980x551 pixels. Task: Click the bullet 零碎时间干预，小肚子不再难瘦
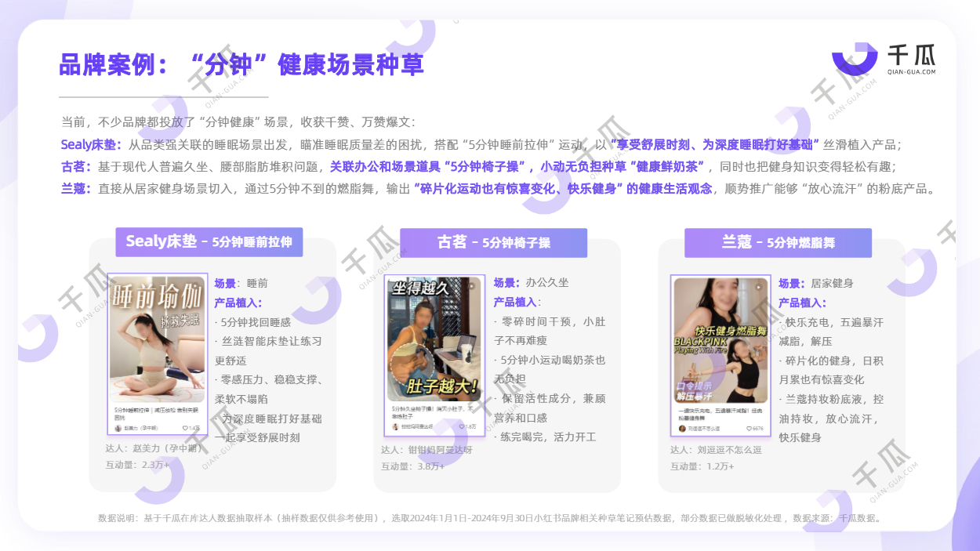coord(550,331)
